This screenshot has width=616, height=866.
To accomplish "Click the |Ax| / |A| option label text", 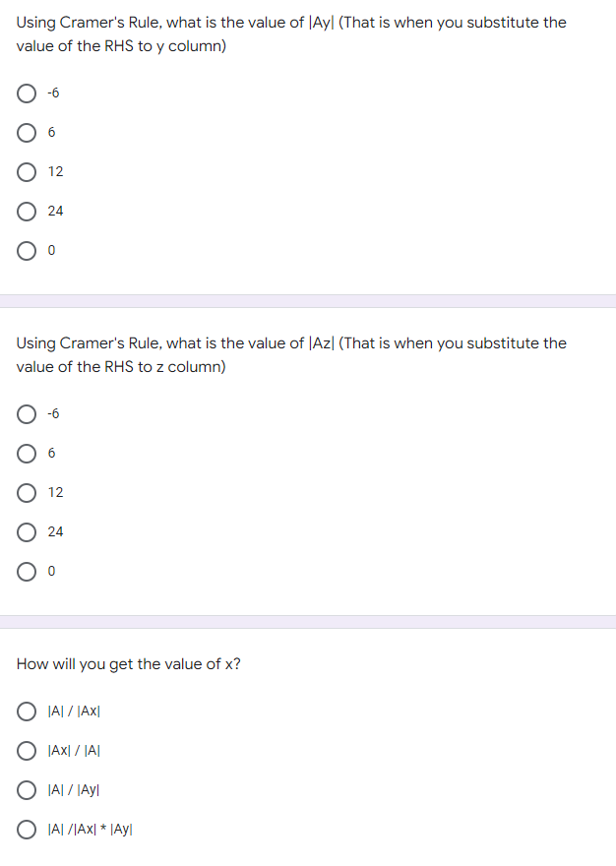I will [x=74, y=750].
